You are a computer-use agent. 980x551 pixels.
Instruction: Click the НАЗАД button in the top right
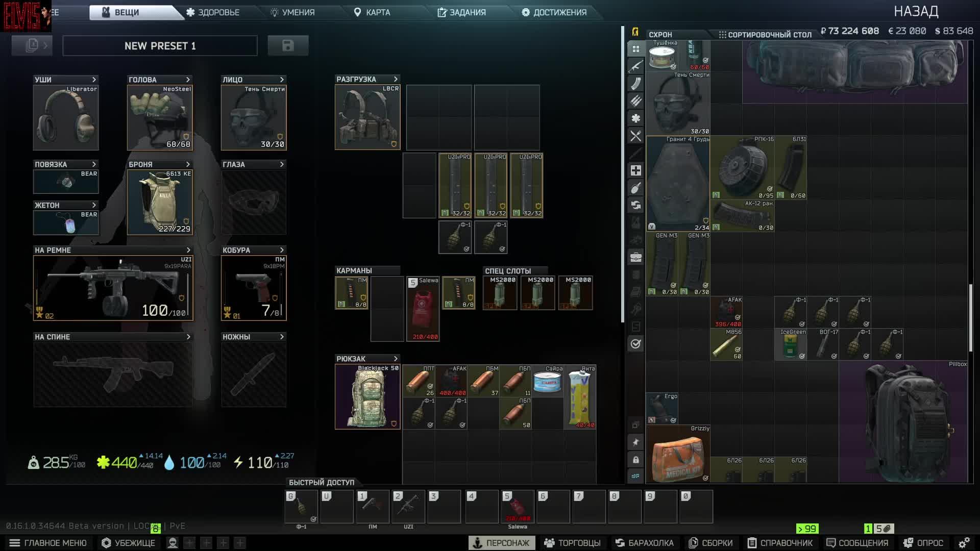(x=917, y=11)
